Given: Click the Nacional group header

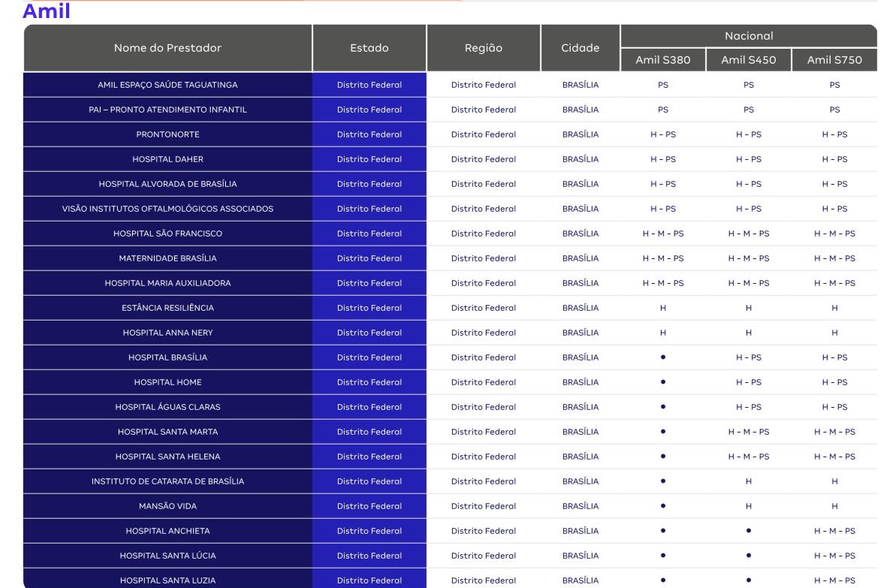Looking at the screenshot, I should click(749, 35).
